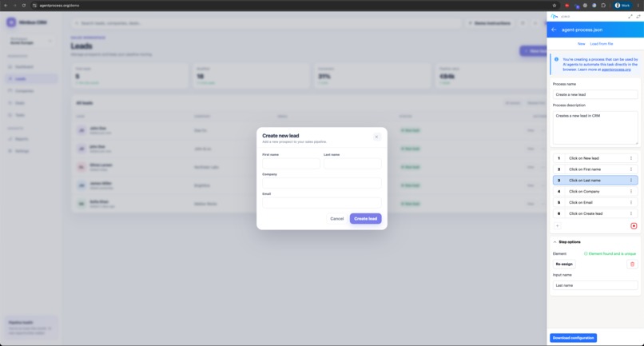
Task: Select the highlighted step 3 Click on Last name
Action: [x=595, y=181]
